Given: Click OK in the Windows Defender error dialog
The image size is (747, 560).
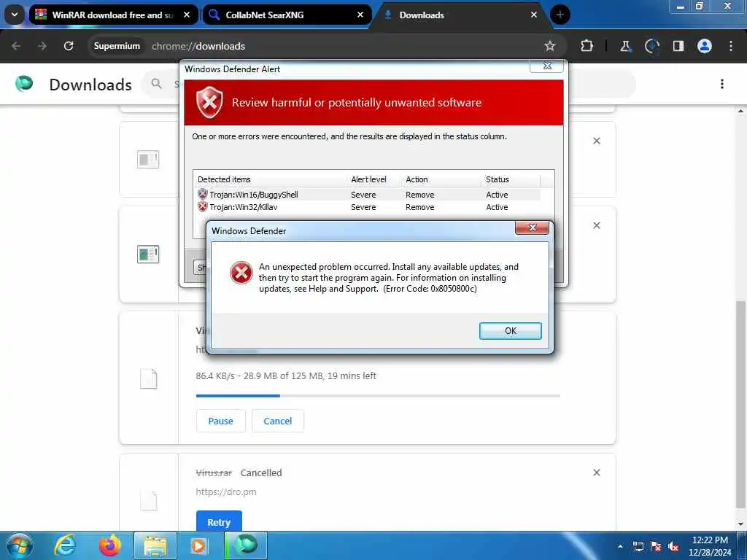Looking at the screenshot, I should tap(510, 331).
